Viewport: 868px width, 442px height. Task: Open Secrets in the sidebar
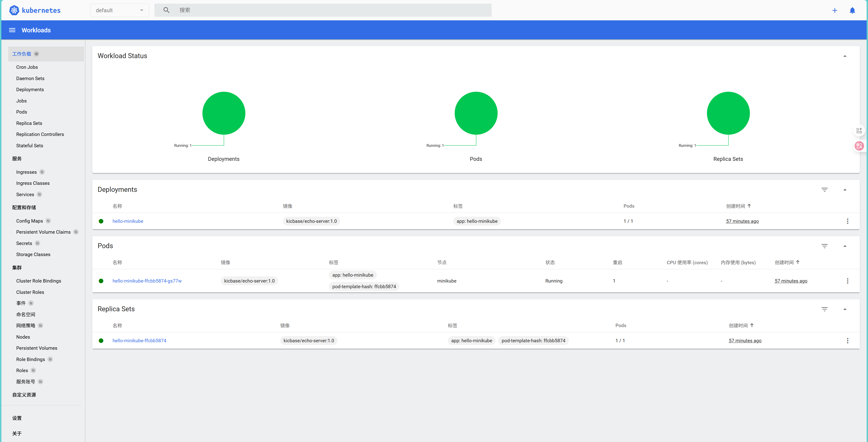coord(24,243)
